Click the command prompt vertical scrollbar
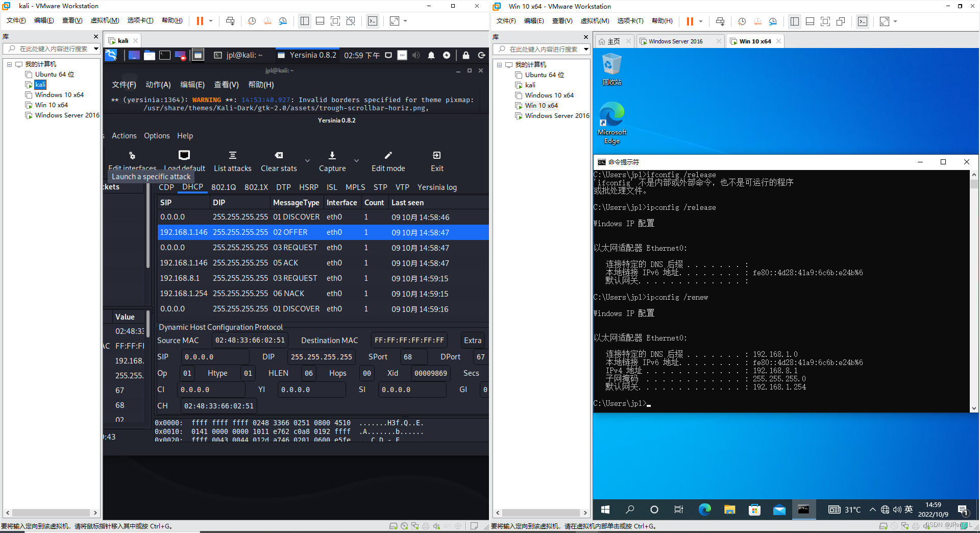This screenshot has width=980, height=533. pyautogui.click(x=974, y=292)
